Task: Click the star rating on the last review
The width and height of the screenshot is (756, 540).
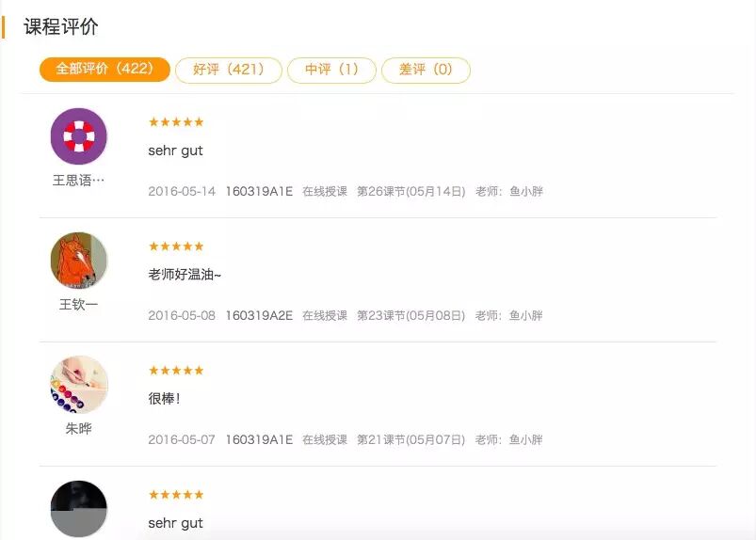Action: point(176,495)
